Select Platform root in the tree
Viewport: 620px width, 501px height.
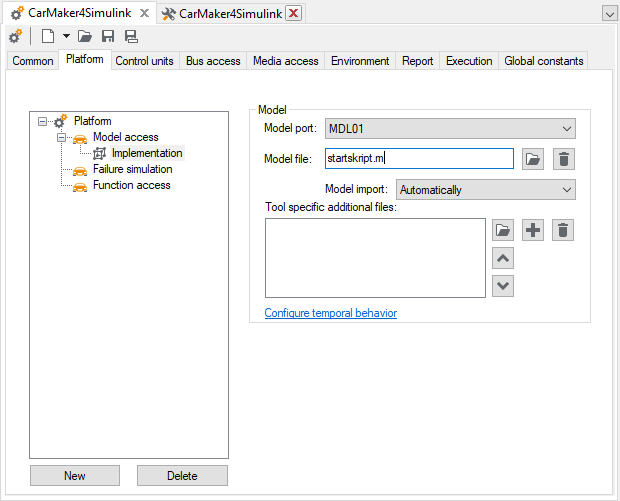click(93, 121)
